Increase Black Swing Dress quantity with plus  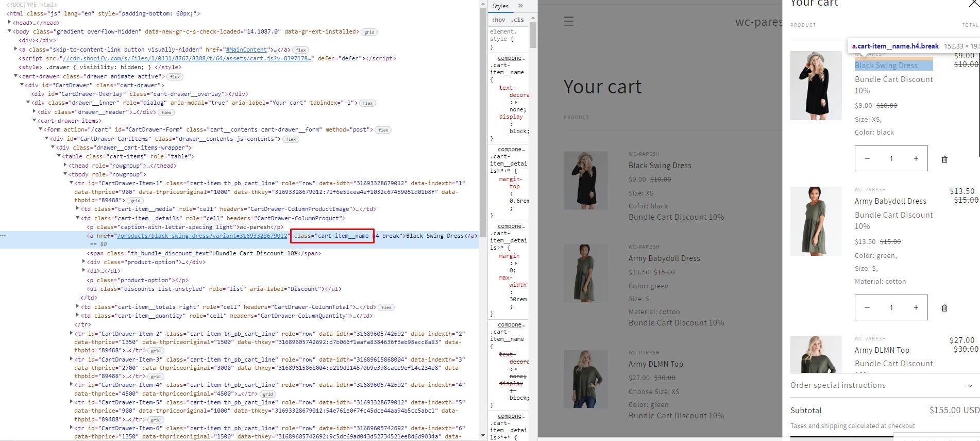916,158
